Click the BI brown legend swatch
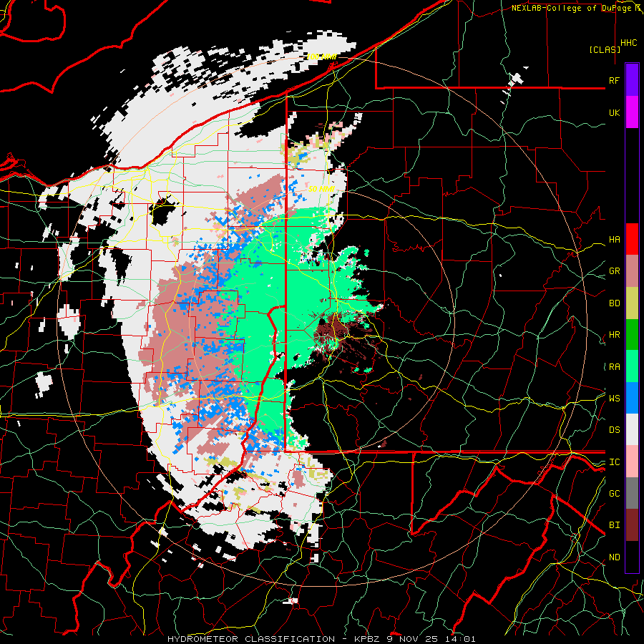Image resolution: width=644 pixels, height=644 pixels. tap(632, 525)
